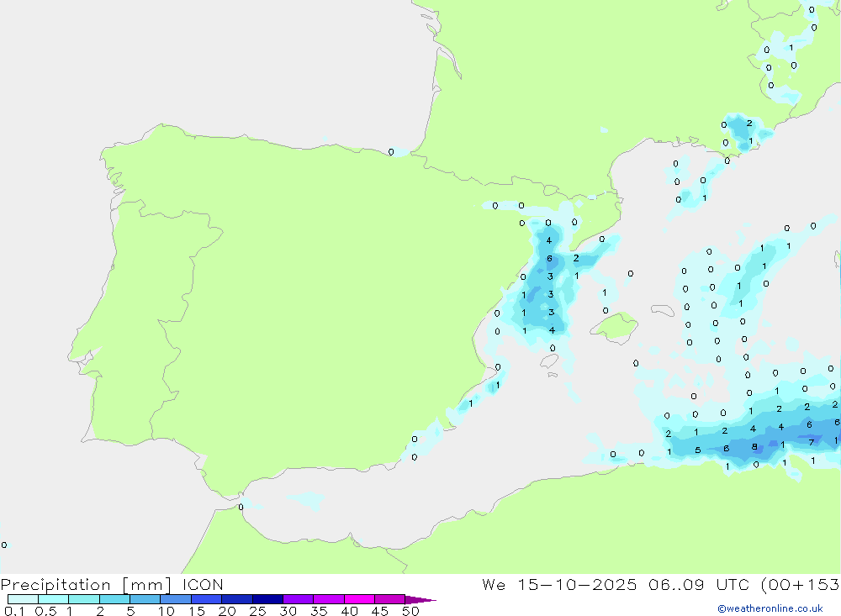
Task: Click the "ICON" model label
Action: [x=202, y=584]
